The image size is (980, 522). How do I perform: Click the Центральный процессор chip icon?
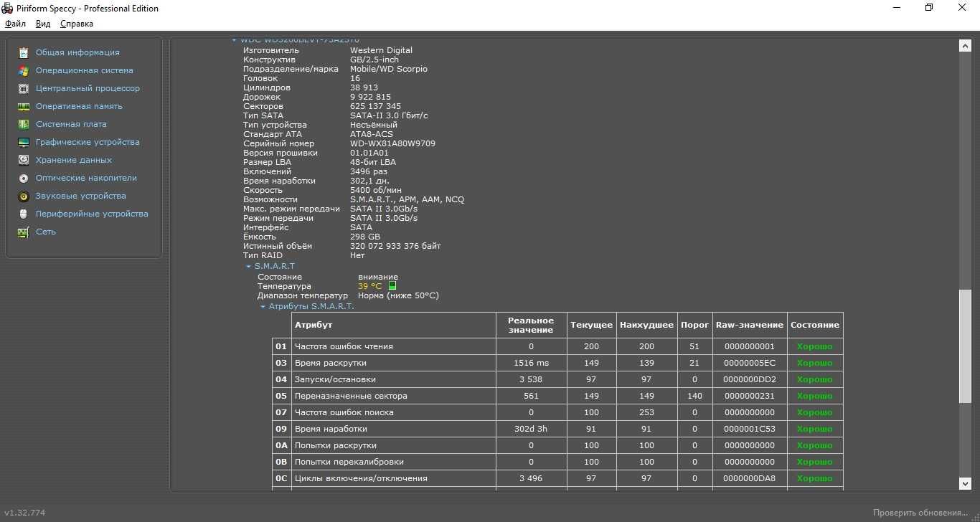(x=24, y=88)
